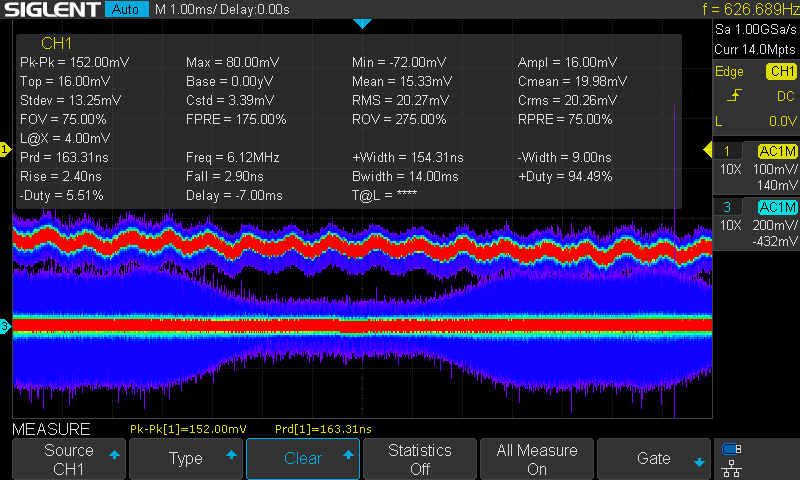Select the channel 3 ground level marker

click(x=5, y=326)
